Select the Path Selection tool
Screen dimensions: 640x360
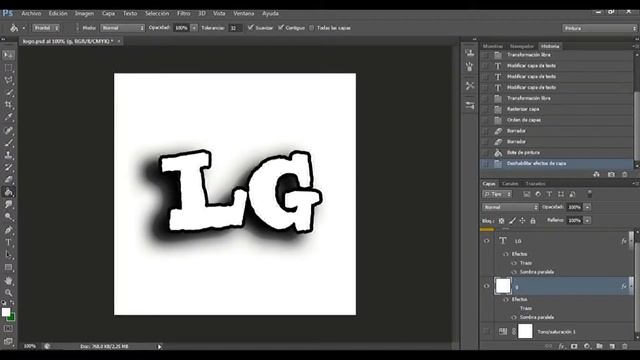(x=8, y=255)
